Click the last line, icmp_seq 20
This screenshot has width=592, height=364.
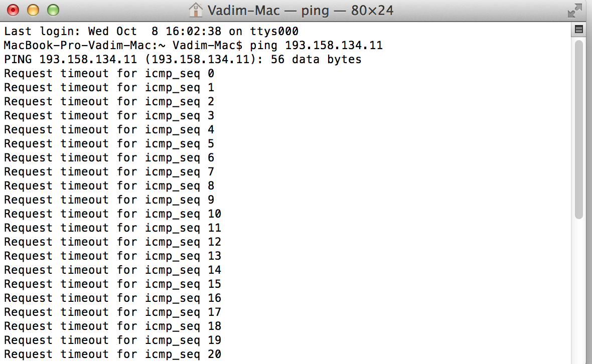(x=112, y=354)
